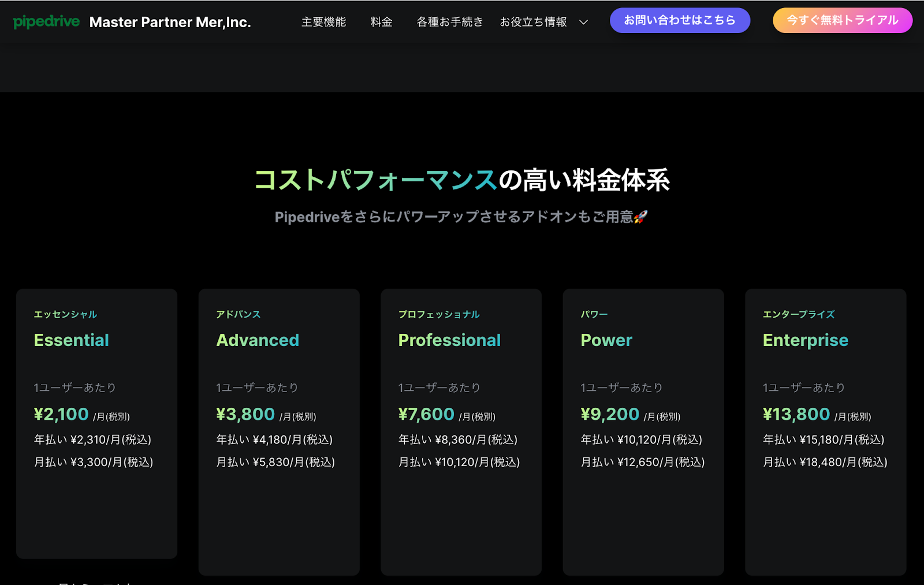Select the Essential plan heading
The width and height of the screenshot is (924, 585).
[72, 340]
